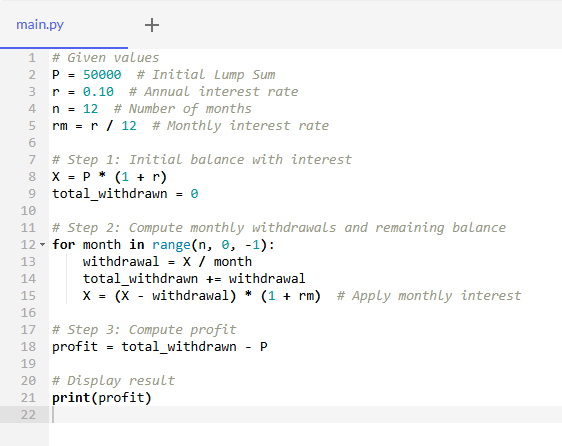Viewport: 562px width, 446px height.
Task: Click the print(profit) statement
Action: pos(102,398)
